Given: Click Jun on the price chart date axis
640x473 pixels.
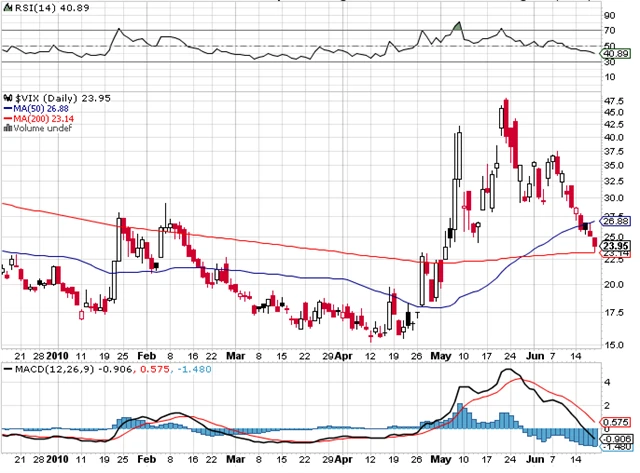Looking at the screenshot, I should point(535,356).
